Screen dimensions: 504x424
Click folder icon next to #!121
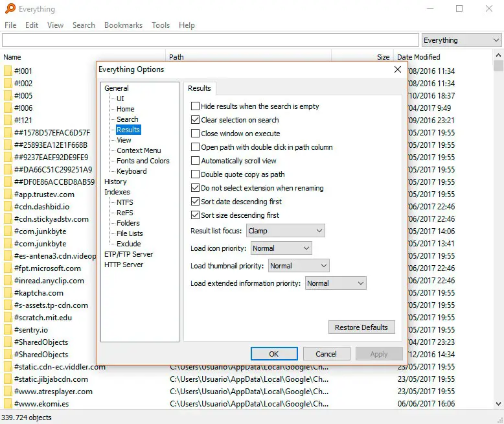click(x=8, y=121)
